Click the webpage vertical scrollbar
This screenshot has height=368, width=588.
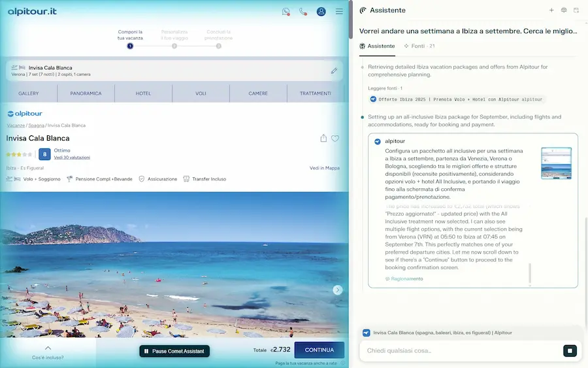tap(351, 19)
